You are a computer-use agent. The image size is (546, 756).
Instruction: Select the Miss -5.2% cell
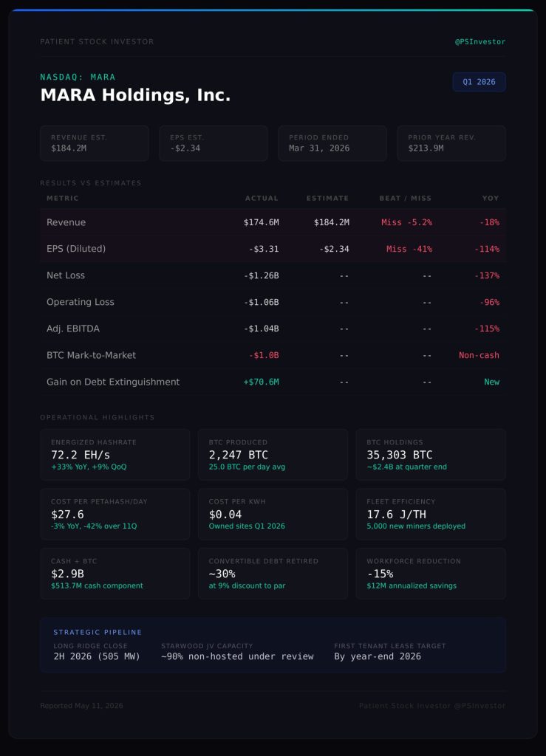(406, 222)
